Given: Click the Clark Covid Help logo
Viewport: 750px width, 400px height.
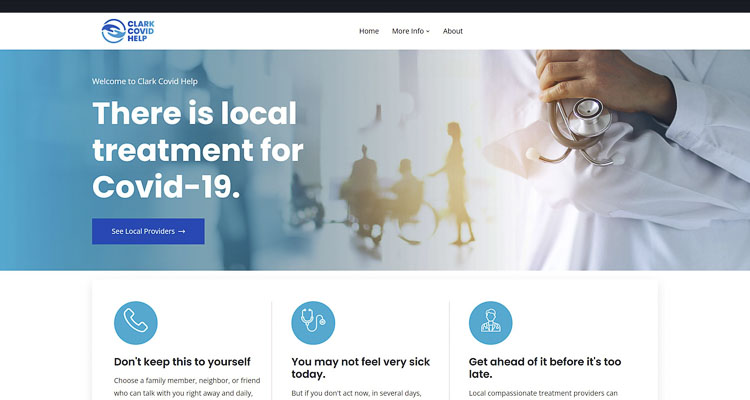Looking at the screenshot, I should tap(128, 31).
